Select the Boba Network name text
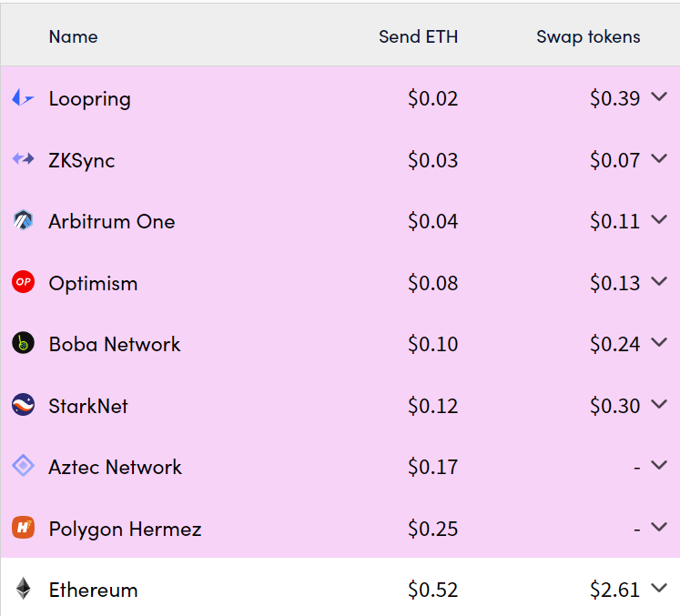 coord(115,344)
